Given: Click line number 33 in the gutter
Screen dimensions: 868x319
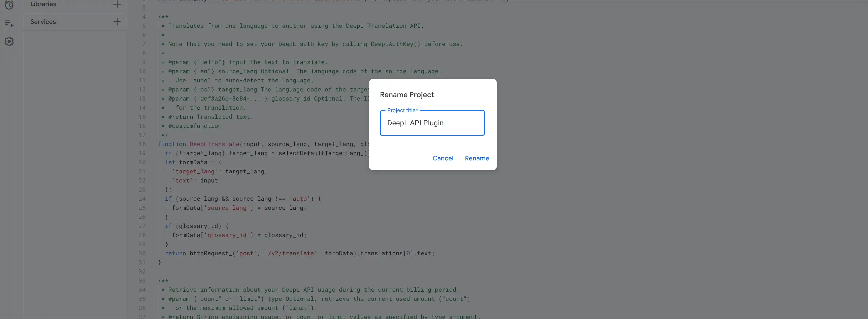Looking at the screenshot, I should click(x=142, y=281).
